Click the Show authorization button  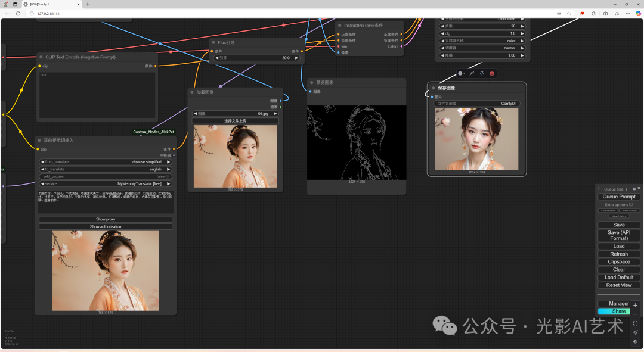(106, 226)
